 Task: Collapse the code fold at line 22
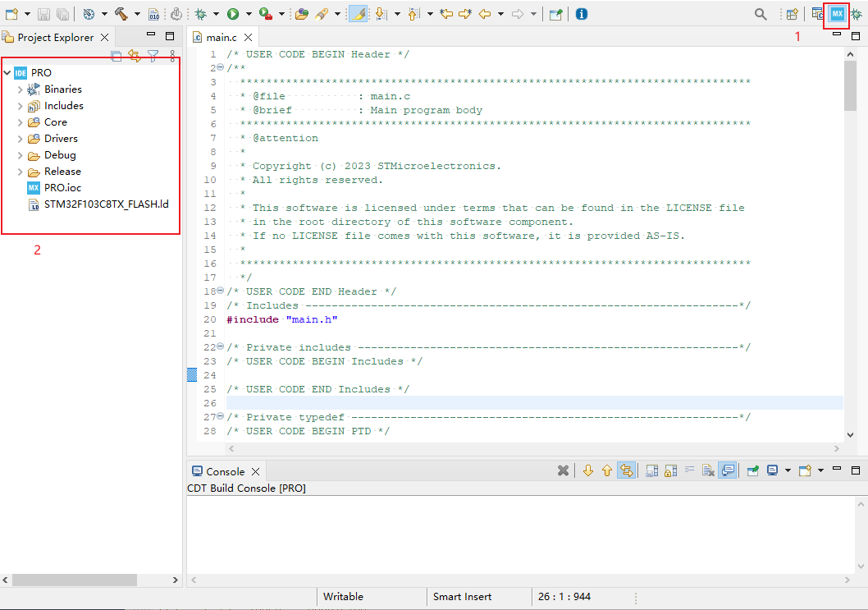[221, 346]
